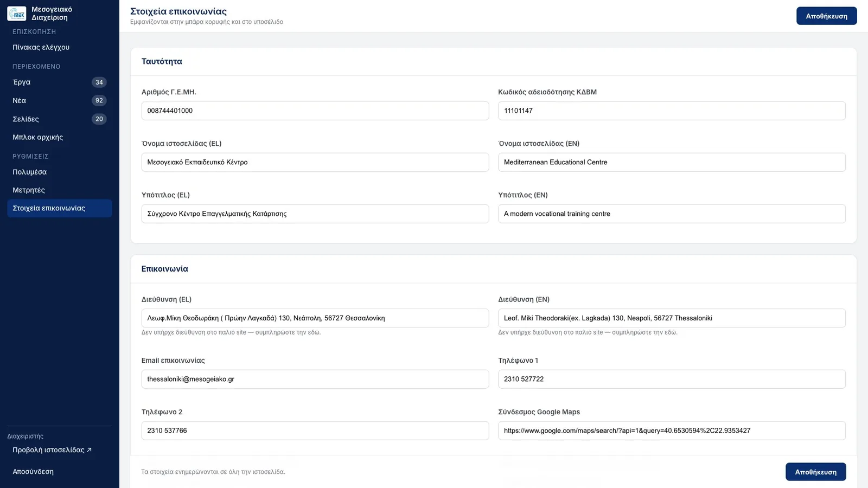Open Πολυμέσα settings
This screenshot has height=488, width=868.
pos(60,172)
